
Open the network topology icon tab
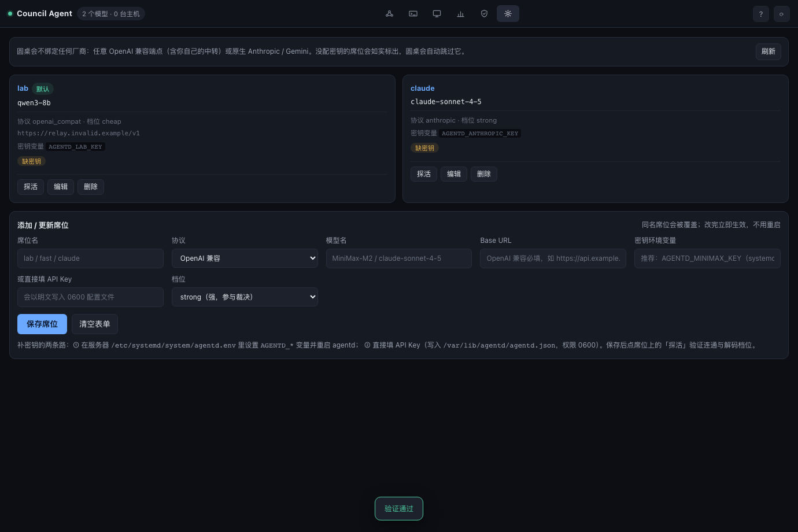389,14
